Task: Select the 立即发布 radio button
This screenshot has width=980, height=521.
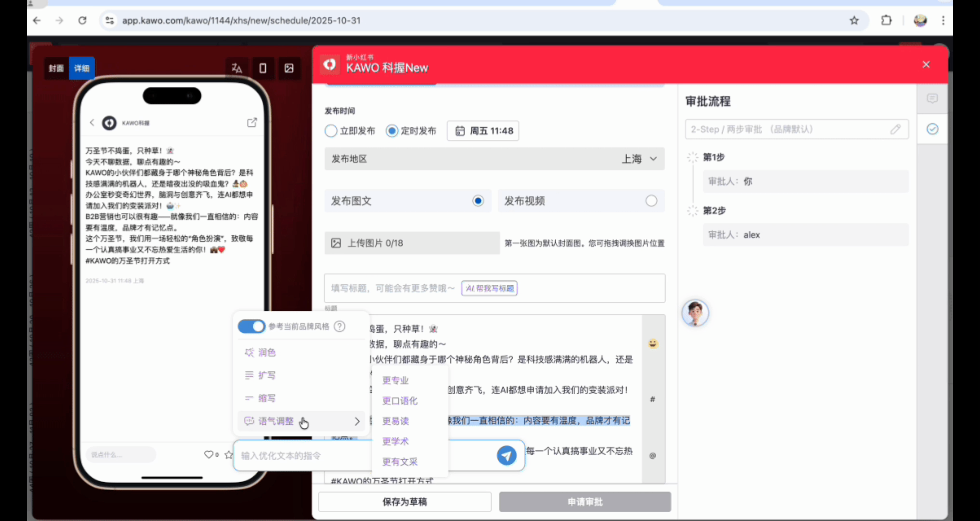Action: click(331, 131)
